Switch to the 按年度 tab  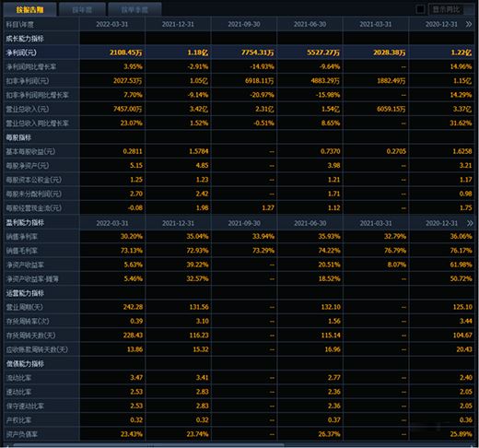coord(82,10)
